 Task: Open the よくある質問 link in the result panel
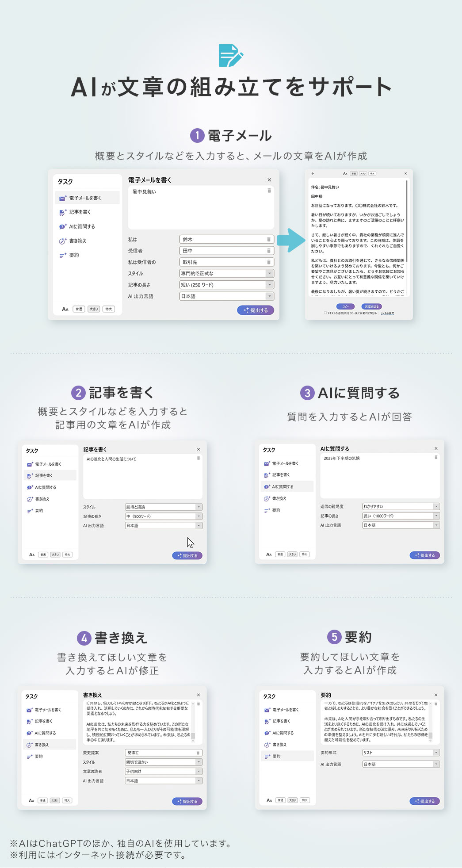[x=387, y=313]
